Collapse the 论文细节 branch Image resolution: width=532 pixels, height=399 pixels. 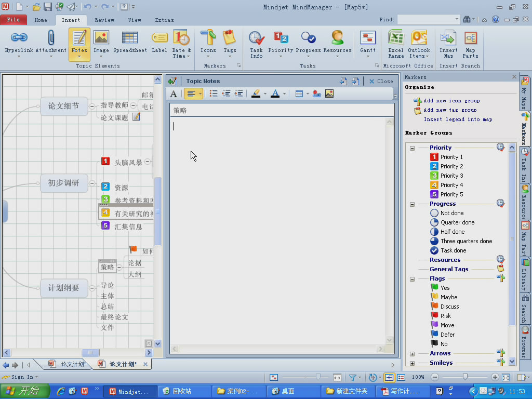(92, 106)
